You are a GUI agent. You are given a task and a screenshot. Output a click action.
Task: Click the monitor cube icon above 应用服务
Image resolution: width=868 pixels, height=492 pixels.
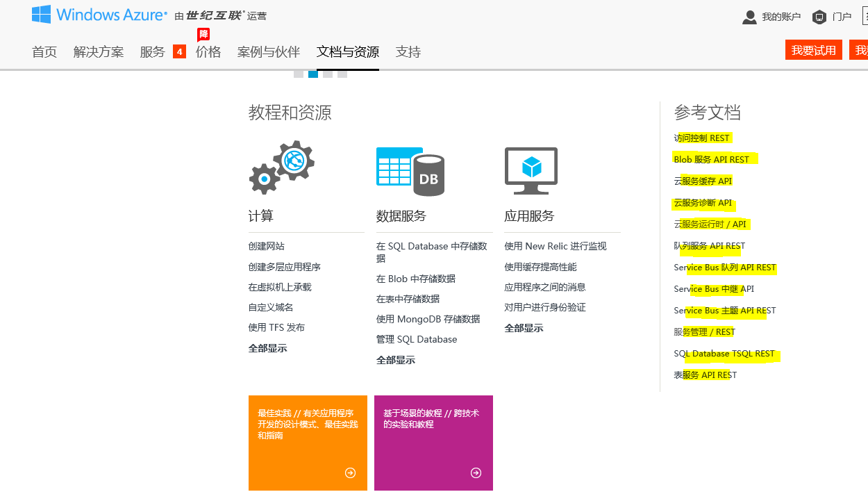click(x=531, y=171)
